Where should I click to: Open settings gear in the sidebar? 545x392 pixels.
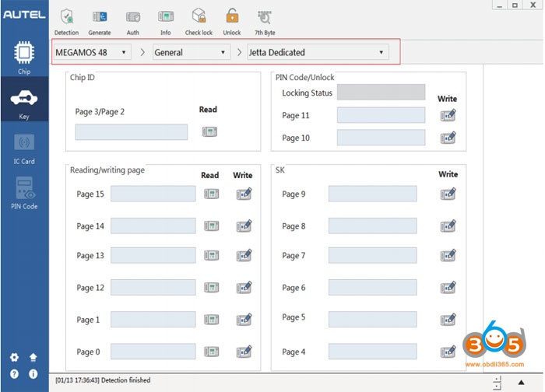[14, 357]
